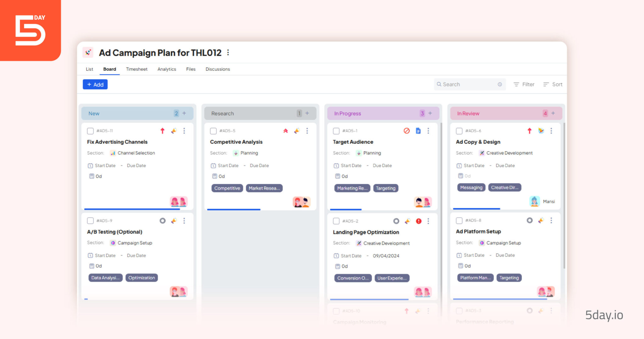Click the Add button

(x=95, y=84)
